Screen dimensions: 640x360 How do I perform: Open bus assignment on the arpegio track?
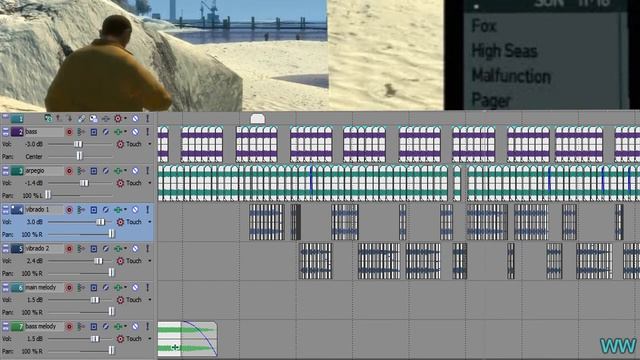click(93, 171)
